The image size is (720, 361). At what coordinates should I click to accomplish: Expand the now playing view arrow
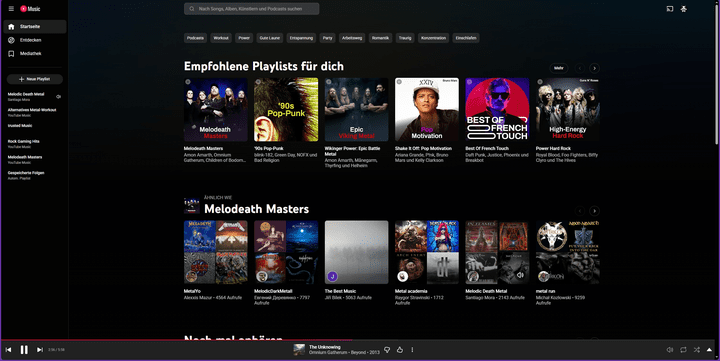click(x=709, y=350)
